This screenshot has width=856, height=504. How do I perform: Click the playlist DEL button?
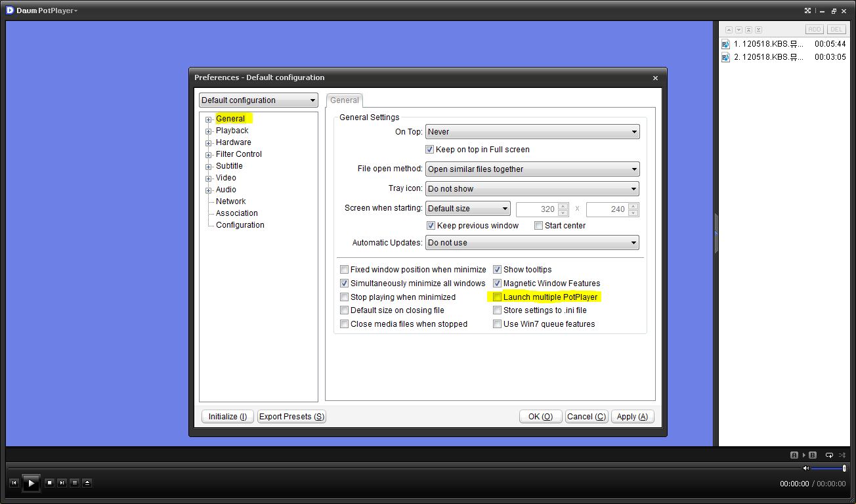(x=836, y=30)
